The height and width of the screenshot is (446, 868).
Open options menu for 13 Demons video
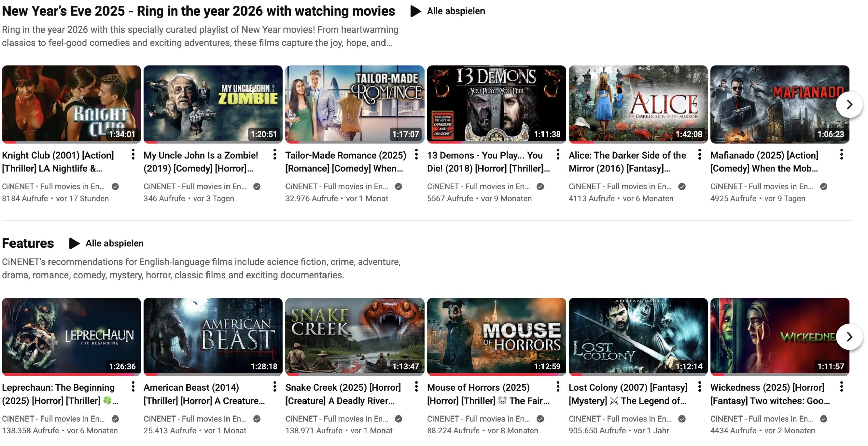pyautogui.click(x=558, y=155)
